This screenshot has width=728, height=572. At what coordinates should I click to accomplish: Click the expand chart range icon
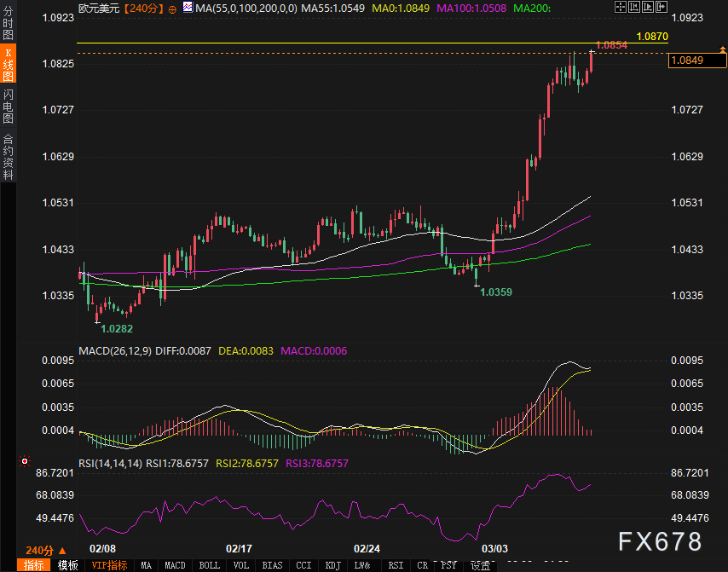(x=648, y=7)
